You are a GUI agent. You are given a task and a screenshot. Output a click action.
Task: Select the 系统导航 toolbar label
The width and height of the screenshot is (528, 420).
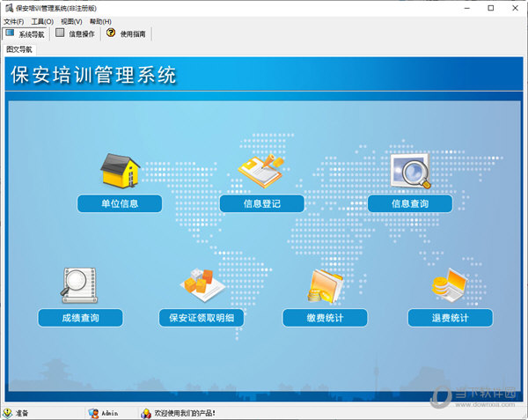click(32, 34)
